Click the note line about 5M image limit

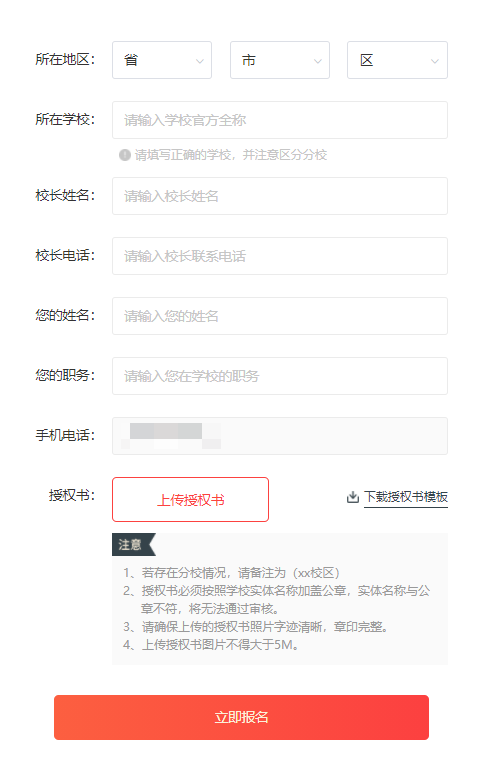[x=211, y=645]
